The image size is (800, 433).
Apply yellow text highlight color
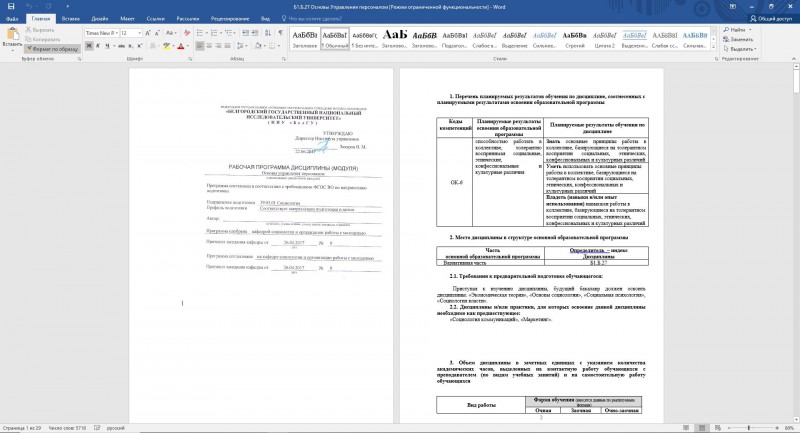(x=166, y=46)
